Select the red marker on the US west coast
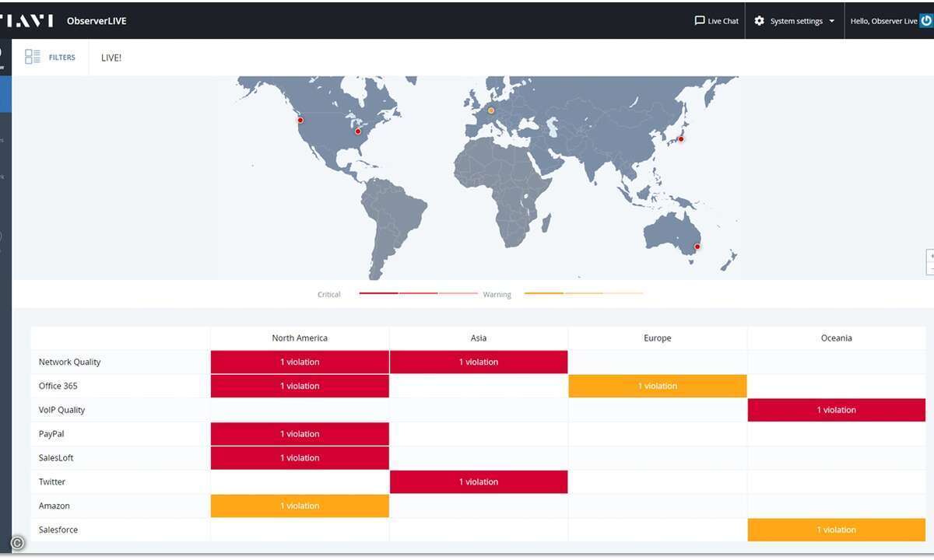The width and height of the screenshot is (934, 560). tap(300, 120)
